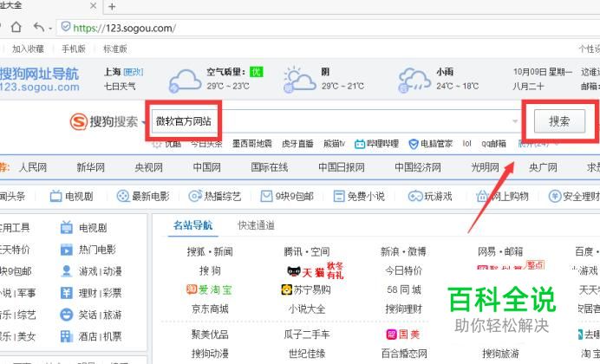Open 腾讯·空间 site link
The height and width of the screenshot is (364, 600).
pos(307,251)
